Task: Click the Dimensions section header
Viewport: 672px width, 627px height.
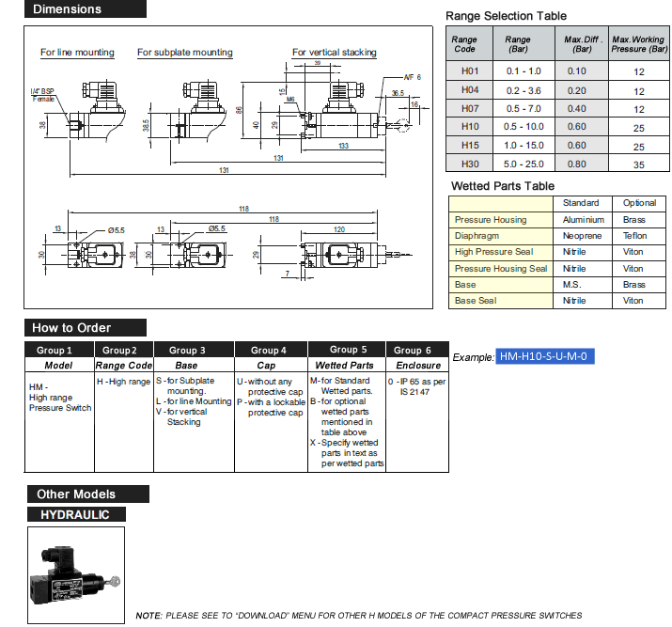Action: [86, 9]
